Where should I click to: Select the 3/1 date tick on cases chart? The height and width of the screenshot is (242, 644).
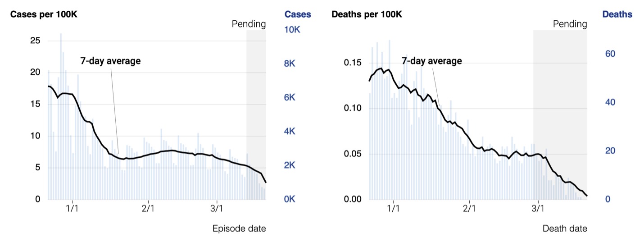click(x=217, y=209)
